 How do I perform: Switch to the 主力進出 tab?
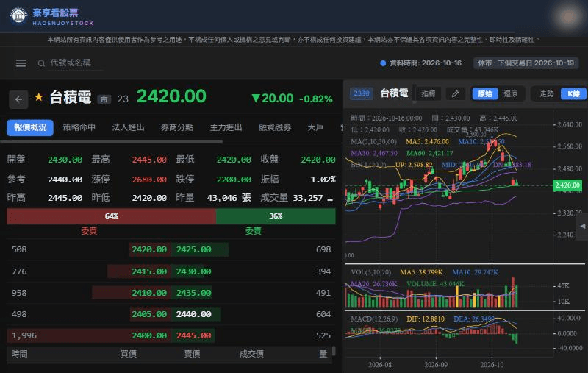pos(226,127)
